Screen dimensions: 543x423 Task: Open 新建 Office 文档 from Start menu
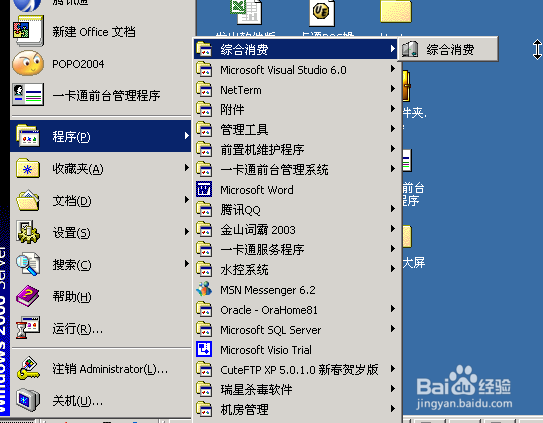[100, 32]
